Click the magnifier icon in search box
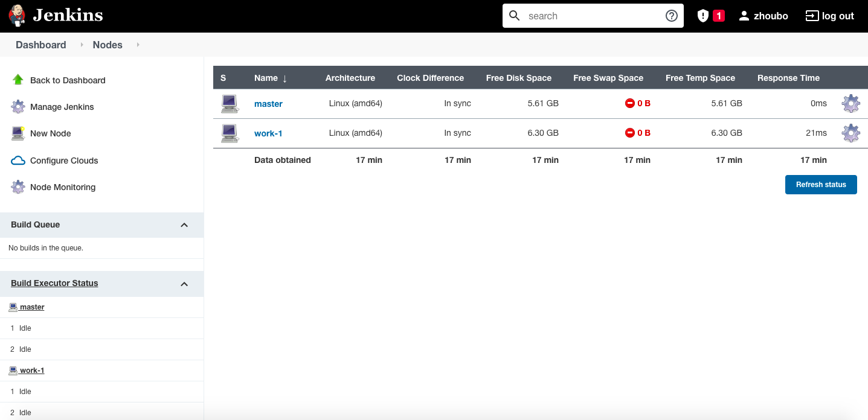Viewport: 868px width, 420px height. pyautogui.click(x=515, y=16)
